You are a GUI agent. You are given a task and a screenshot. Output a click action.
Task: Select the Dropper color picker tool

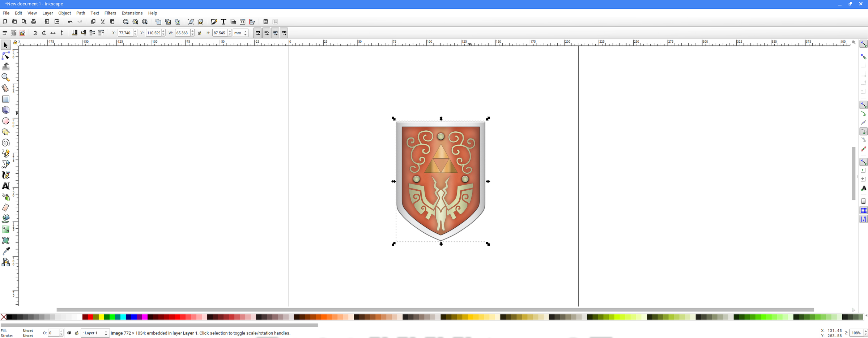(6, 251)
